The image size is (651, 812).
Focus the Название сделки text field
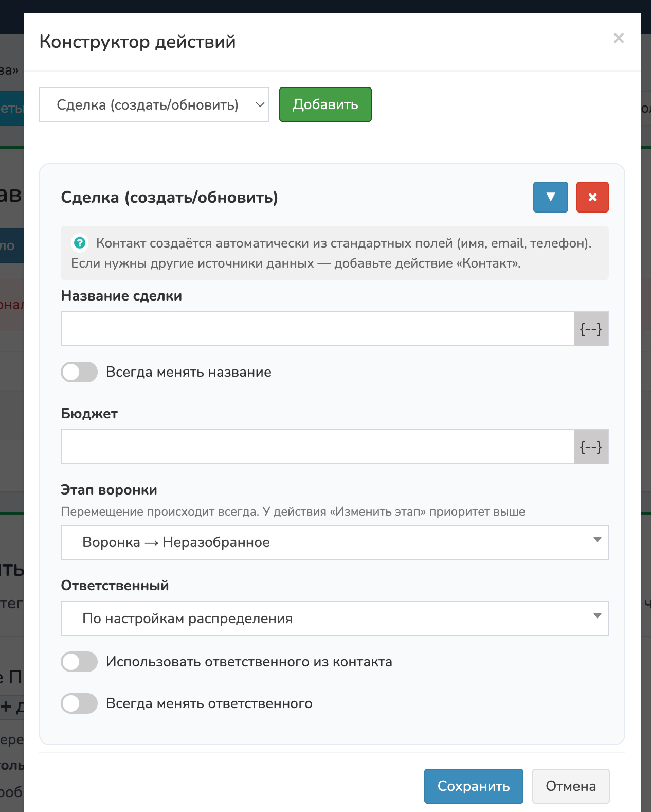(x=317, y=329)
